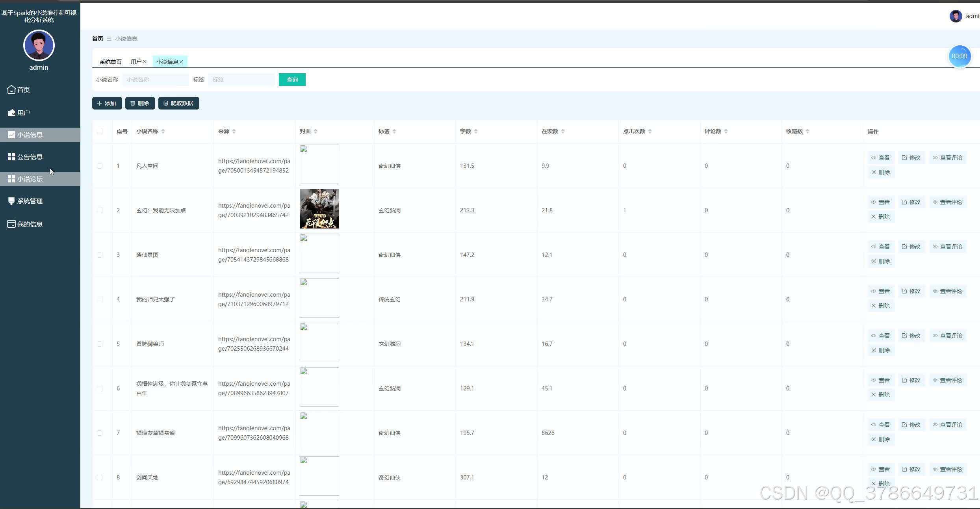Click the X 删除 icon for 冒牌御兽师 row
Screen dimensions: 980x509
click(874, 350)
